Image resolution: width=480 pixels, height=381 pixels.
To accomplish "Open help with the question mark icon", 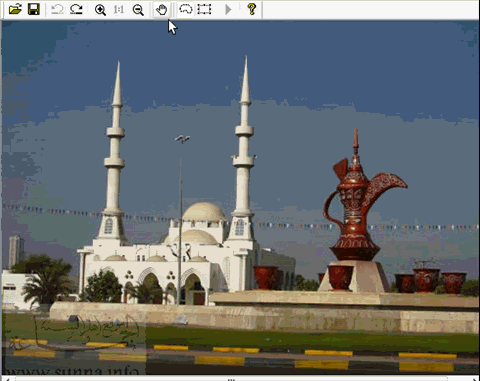I will coord(252,9).
